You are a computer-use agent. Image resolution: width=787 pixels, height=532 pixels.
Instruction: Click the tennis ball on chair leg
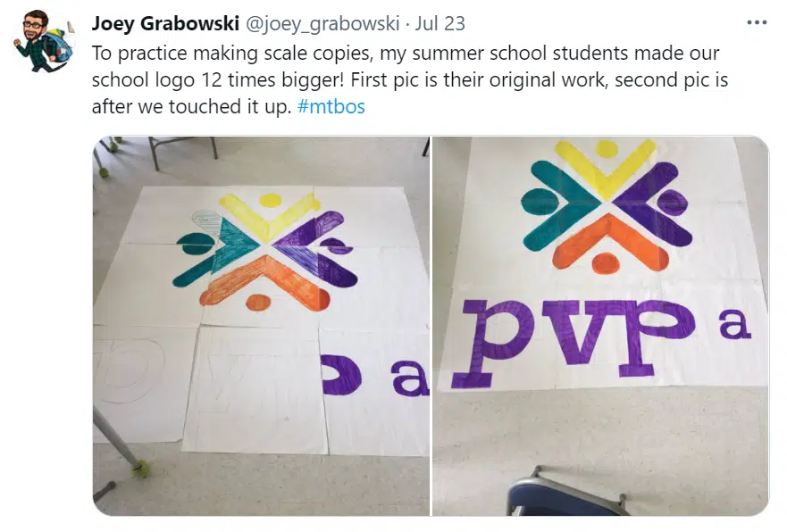tap(139, 469)
